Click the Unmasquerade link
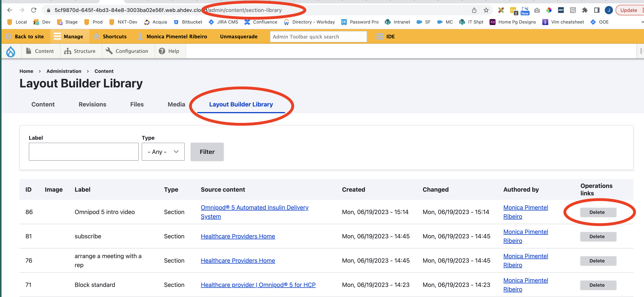This screenshot has width=644, height=297. [x=238, y=36]
